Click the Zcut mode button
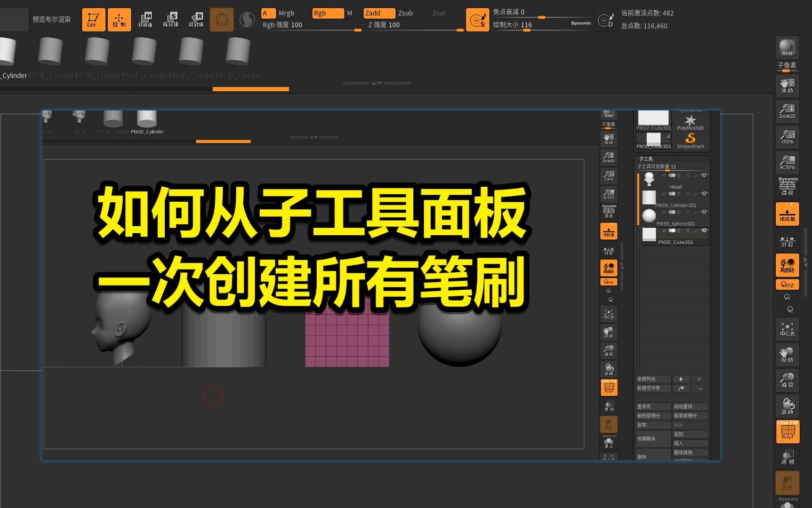Viewport: 812px width, 508px height. point(446,13)
